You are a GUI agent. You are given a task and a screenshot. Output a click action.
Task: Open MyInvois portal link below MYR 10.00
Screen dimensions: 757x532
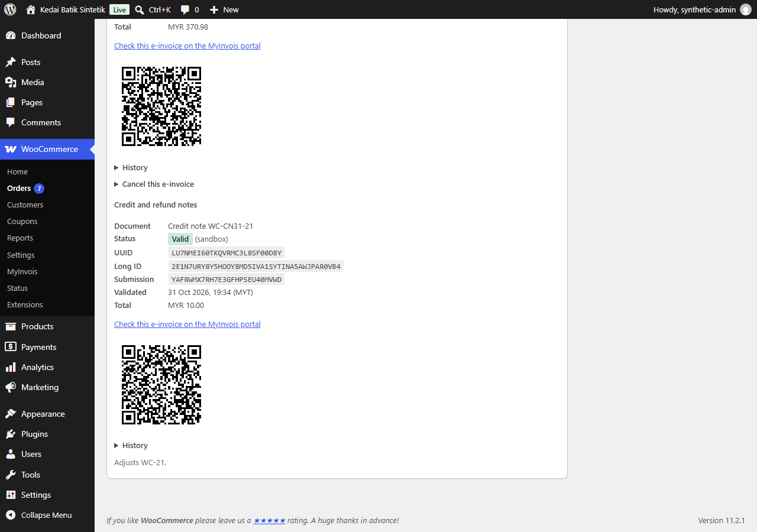pos(187,324)
